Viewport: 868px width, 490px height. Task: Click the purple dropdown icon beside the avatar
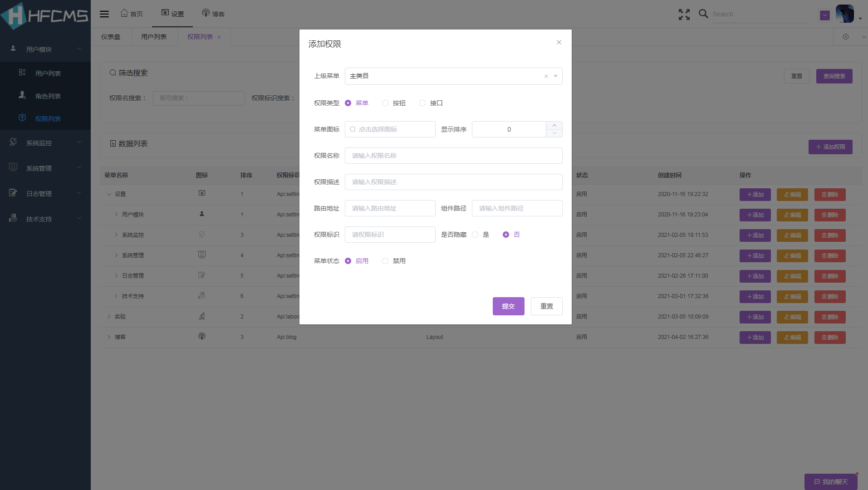coord(825,15)
